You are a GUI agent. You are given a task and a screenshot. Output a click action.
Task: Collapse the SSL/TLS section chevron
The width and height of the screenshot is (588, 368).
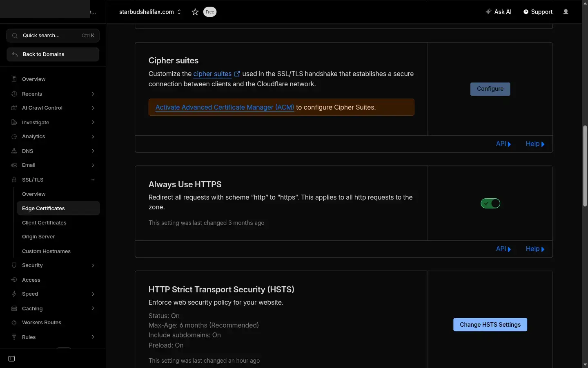click(93, 180)
